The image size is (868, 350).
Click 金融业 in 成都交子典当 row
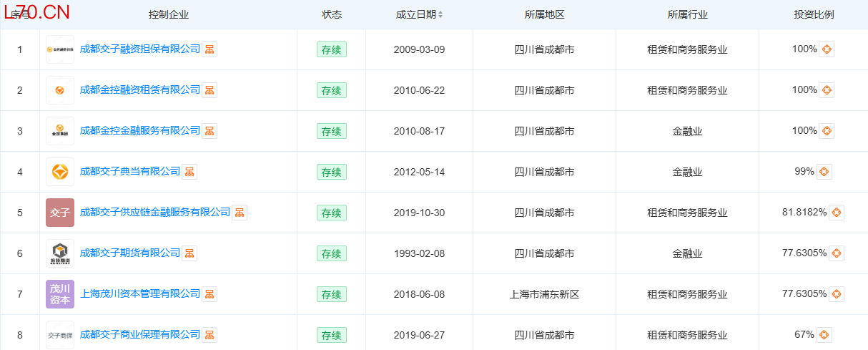coord(687,172)
